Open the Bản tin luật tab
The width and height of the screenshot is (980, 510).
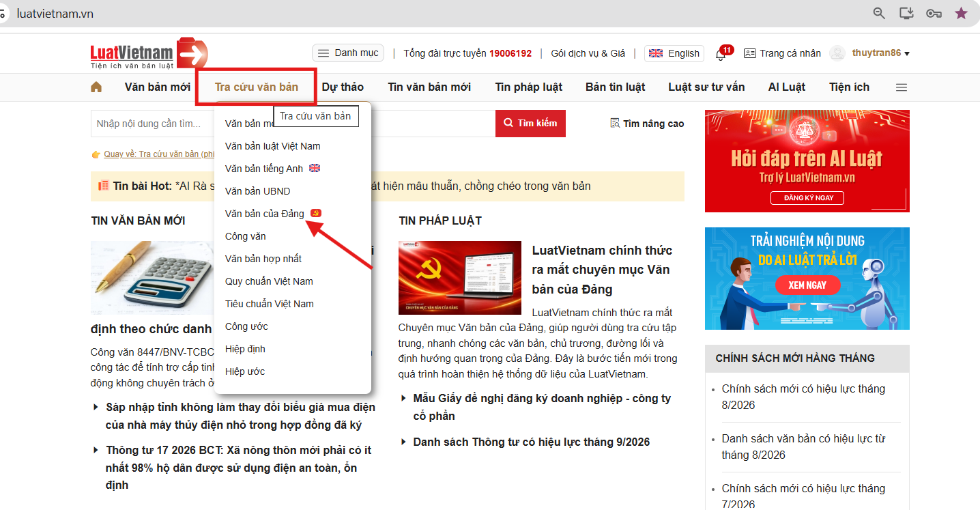coord(616,87)
